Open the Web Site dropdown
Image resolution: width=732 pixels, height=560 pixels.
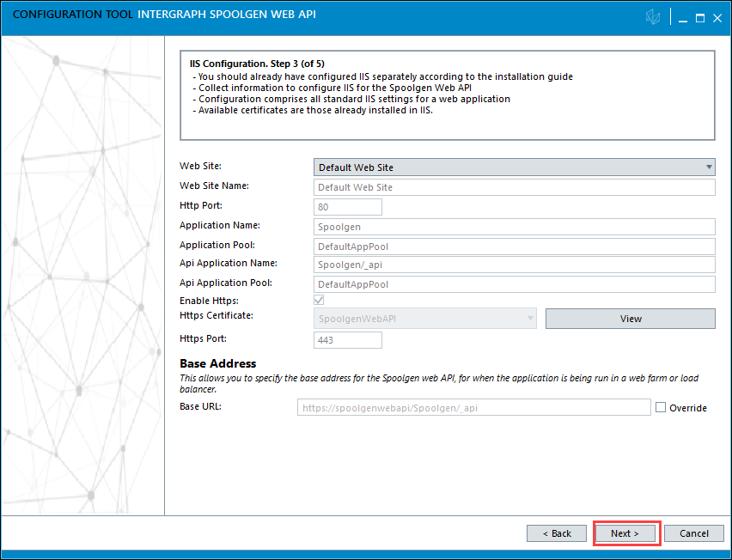[515, 167]
